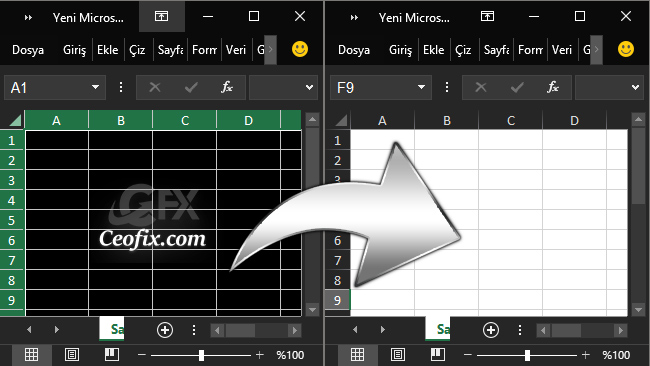The image size is (650, 366).
Task: Open Dosya menu in left Excel window
Action: pos(28,50)
